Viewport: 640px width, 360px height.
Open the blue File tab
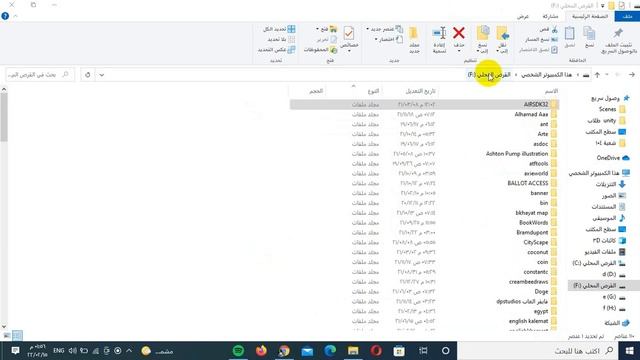tap(628, 16)
